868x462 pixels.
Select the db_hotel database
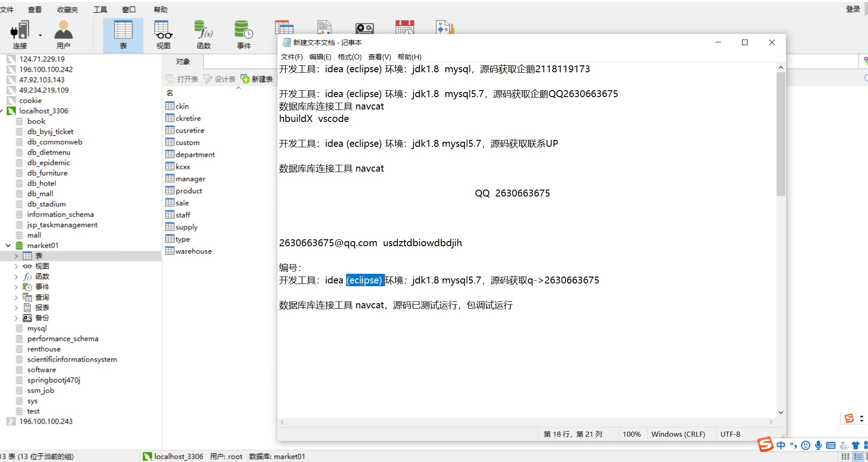(x=41, y=183)
